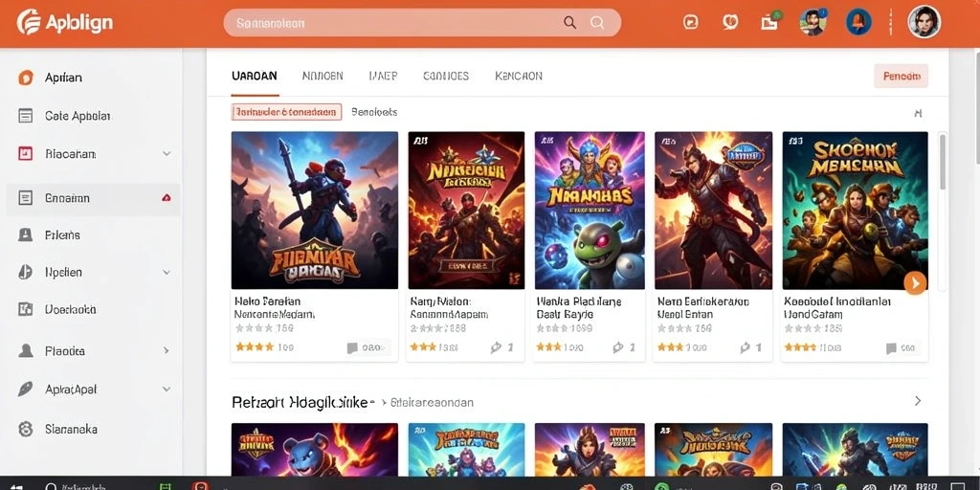Click the gold star rating on first card
Screen dimensions: 980x490
255,346
